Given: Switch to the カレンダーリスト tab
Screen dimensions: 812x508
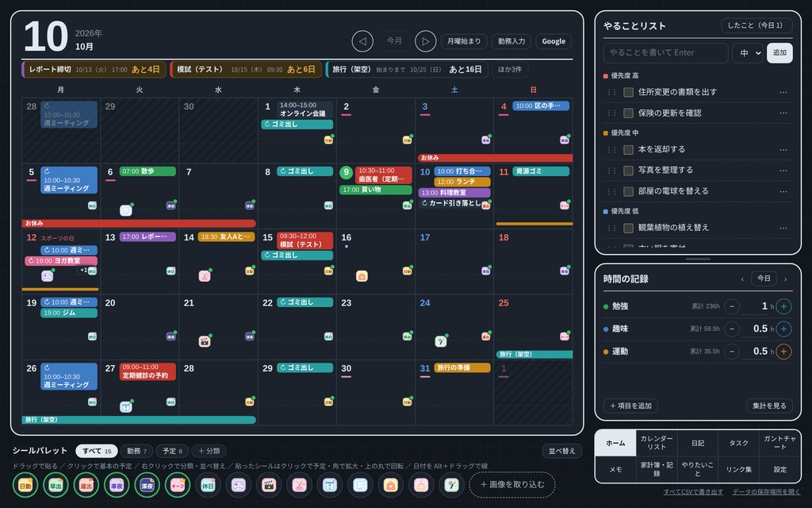Looking at the screenshot, I should pos(657,443).
